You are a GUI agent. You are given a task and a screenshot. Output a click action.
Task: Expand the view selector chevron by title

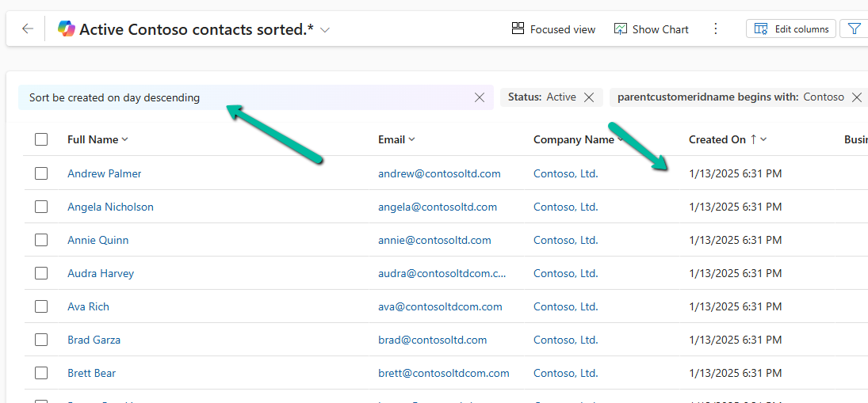click(x=325, y=30)
